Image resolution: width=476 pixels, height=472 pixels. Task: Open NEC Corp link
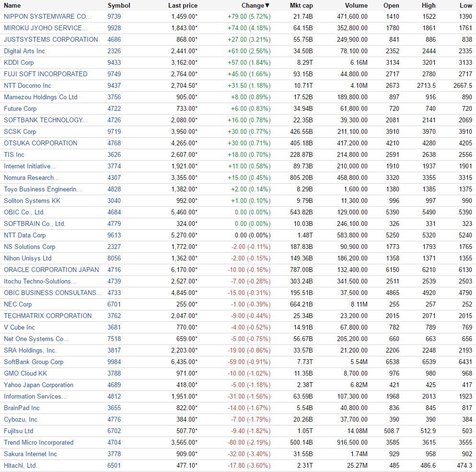(18, 304)
